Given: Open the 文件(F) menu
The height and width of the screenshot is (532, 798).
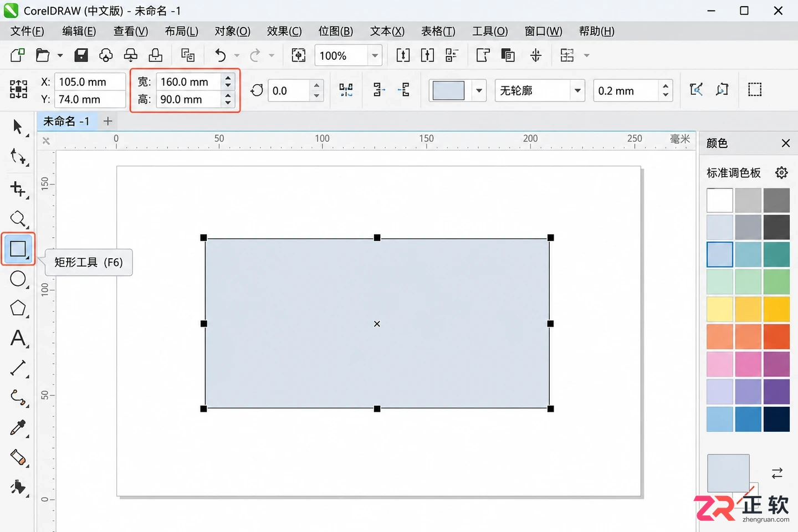Looking at the screenshot, I should (27, 31).
